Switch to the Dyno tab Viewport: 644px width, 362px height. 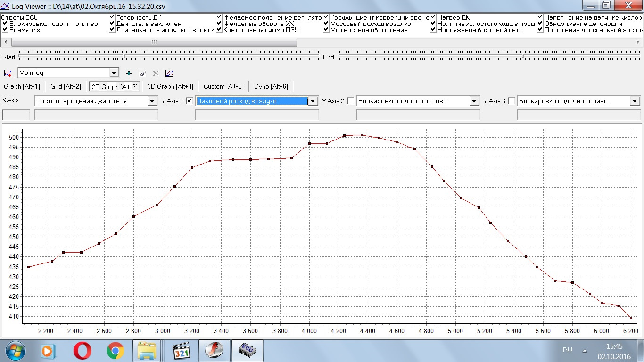click(x=271, y=86)
